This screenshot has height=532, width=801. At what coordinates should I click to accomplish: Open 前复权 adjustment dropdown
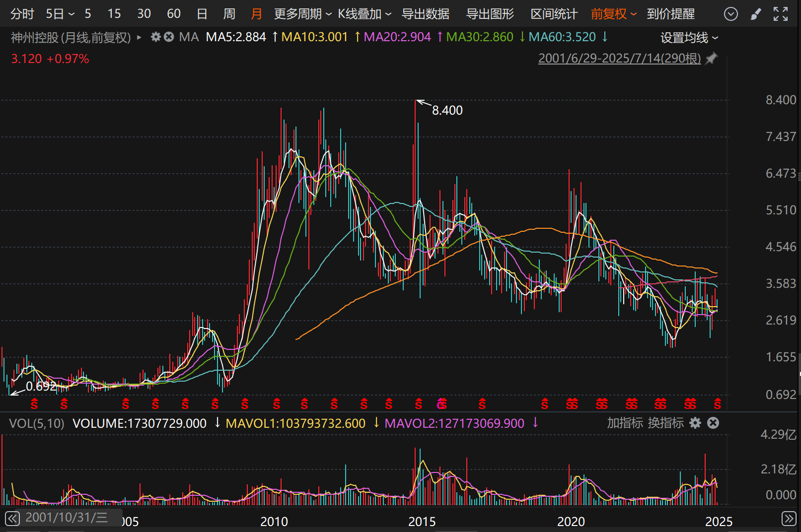pos(614,14)
